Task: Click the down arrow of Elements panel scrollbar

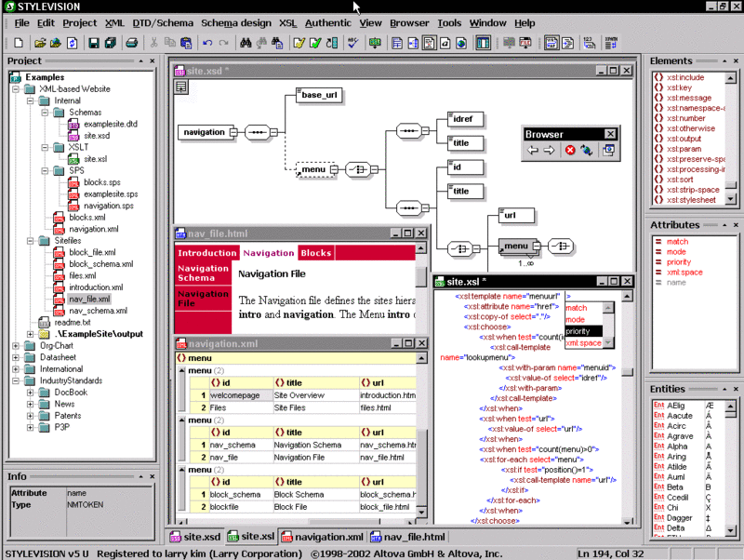Action: pyautogui.click(x=731, y=198)
